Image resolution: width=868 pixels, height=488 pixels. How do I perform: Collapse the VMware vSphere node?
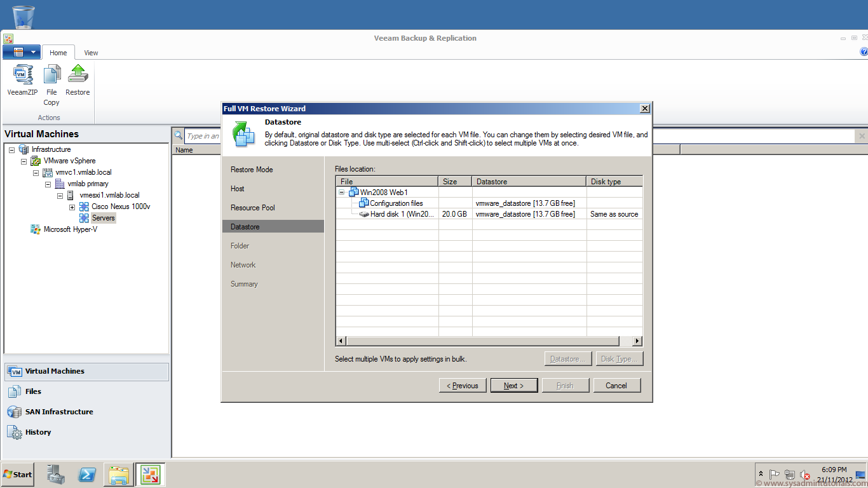point(24,161)
